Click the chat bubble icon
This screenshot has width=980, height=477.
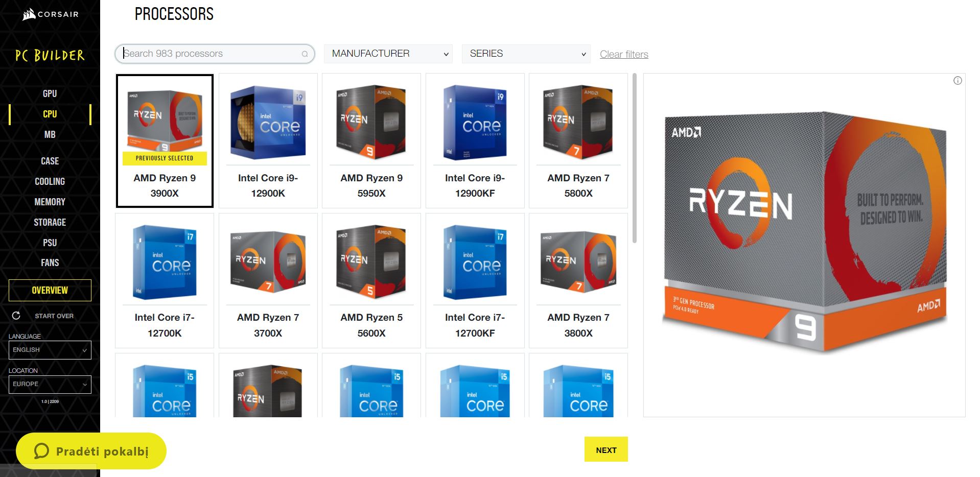[x=41, y=451]
